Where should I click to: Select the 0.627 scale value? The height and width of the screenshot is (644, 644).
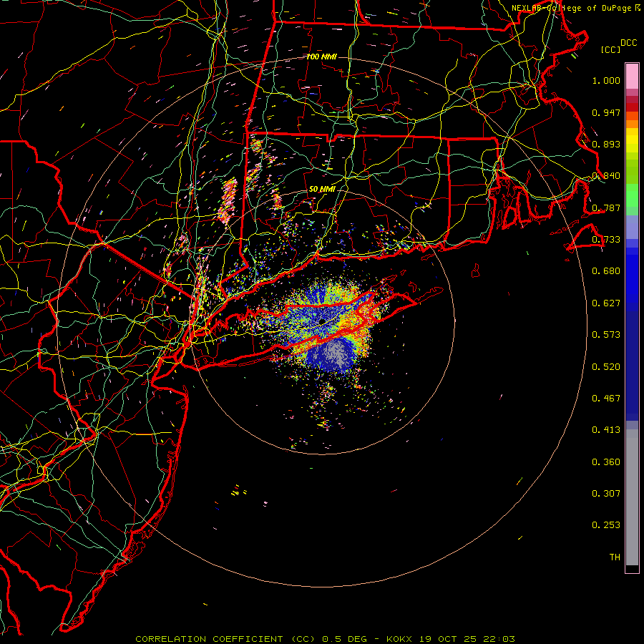606,303
